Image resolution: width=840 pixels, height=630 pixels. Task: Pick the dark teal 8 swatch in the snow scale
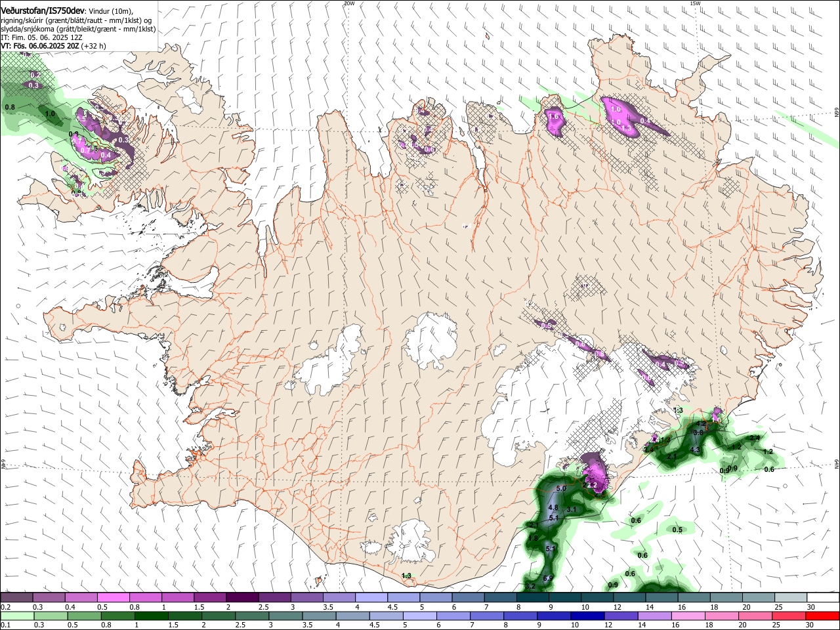(x=532, y=597)
